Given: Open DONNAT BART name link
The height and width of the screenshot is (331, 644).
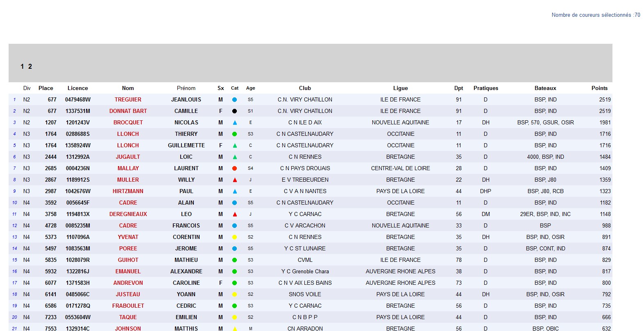Looking at the screenshot, I should coord(128,111).
